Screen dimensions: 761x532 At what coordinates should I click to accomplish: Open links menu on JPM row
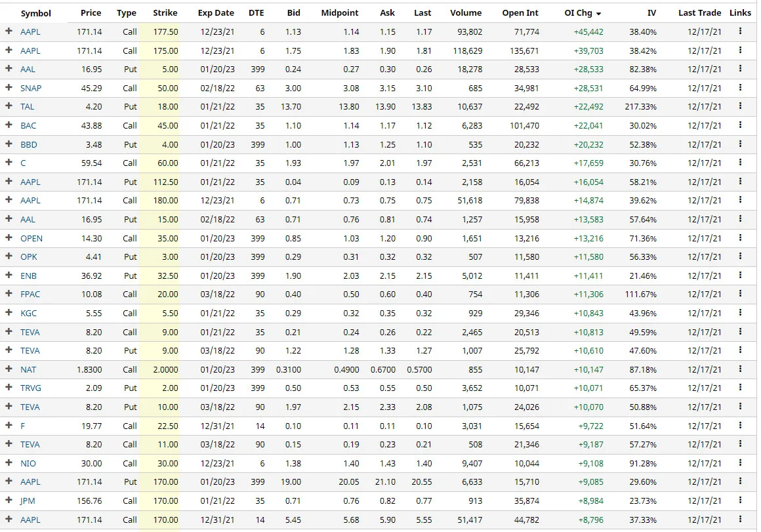tap(740, 500)
